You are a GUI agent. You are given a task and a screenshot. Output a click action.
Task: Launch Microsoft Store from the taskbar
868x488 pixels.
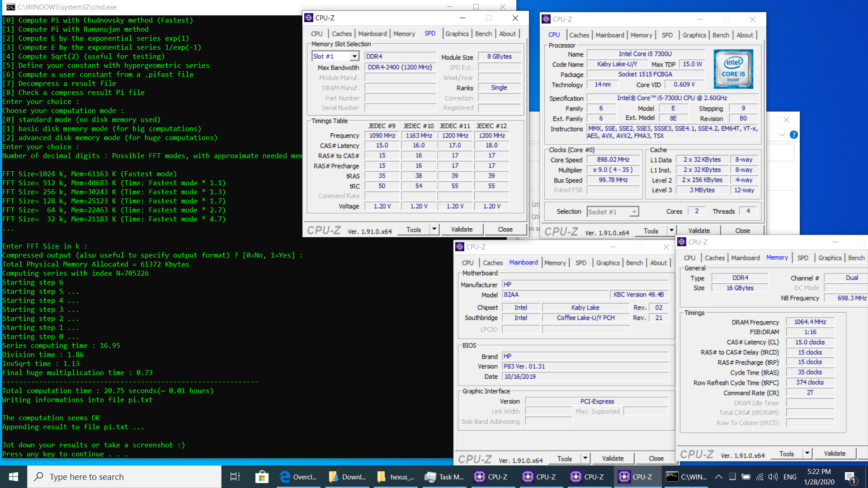tap(261, 477)
